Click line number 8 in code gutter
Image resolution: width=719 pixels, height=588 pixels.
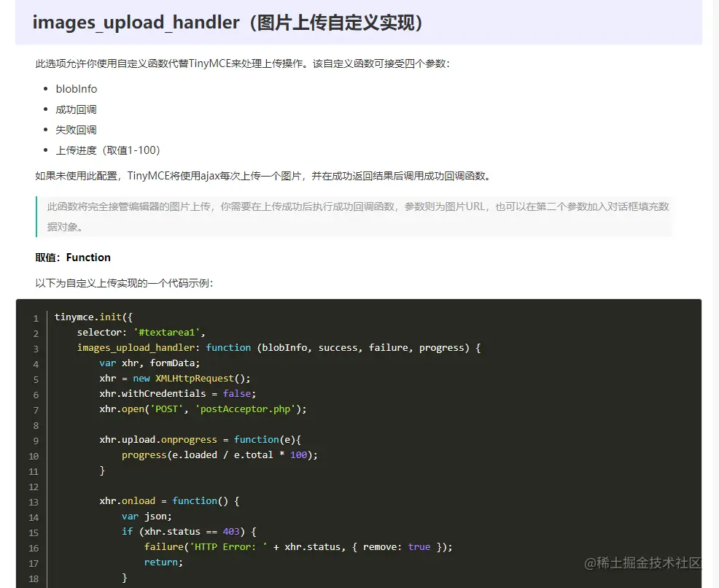tap(36, 425)
